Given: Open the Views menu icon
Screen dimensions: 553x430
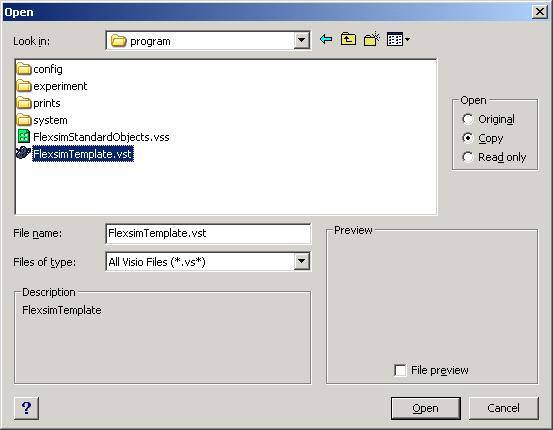Looking at the screenshot, I should pos(398,39).
